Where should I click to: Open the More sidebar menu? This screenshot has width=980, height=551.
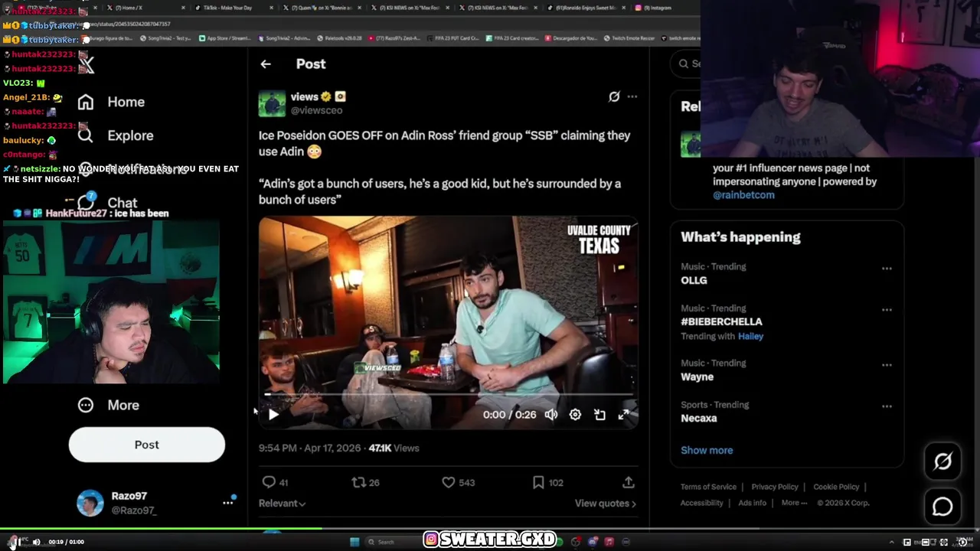click(109, 406)
